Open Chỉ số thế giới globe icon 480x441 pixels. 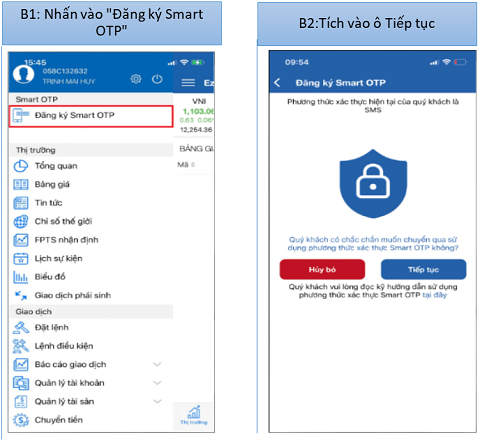tap(21, 221)
